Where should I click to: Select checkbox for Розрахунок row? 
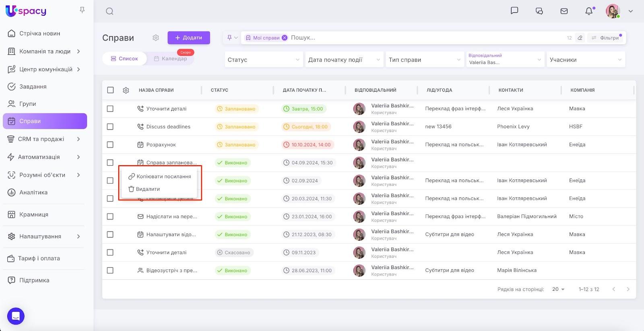click(110, 145)
